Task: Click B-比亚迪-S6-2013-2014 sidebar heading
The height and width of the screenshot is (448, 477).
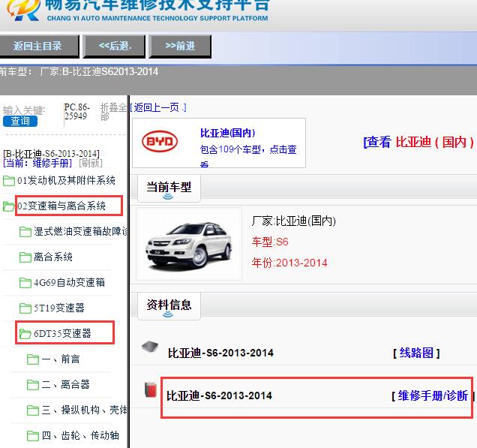Action: [51, 153]
